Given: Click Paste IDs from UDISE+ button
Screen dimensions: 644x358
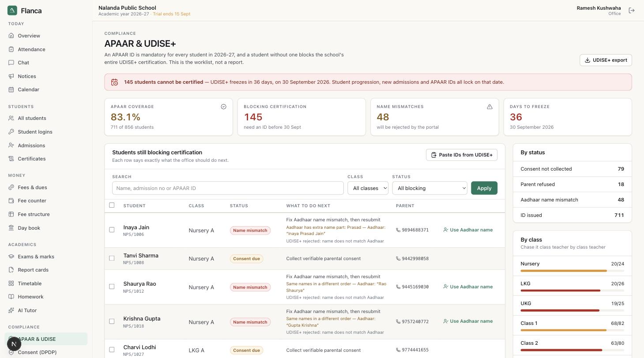Looking at the screenshot, I should [x=462, y=155].
